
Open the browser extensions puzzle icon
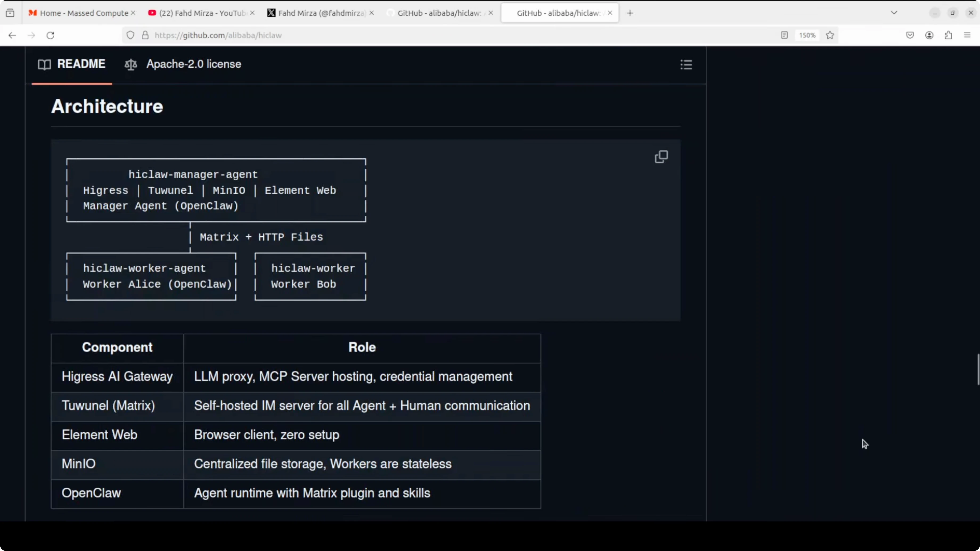coord(948,35)
